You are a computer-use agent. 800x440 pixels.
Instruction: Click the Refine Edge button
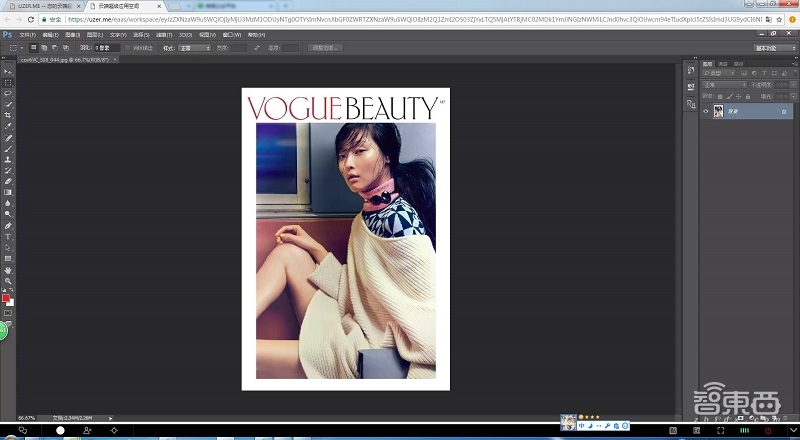click(x=325, y=47)
